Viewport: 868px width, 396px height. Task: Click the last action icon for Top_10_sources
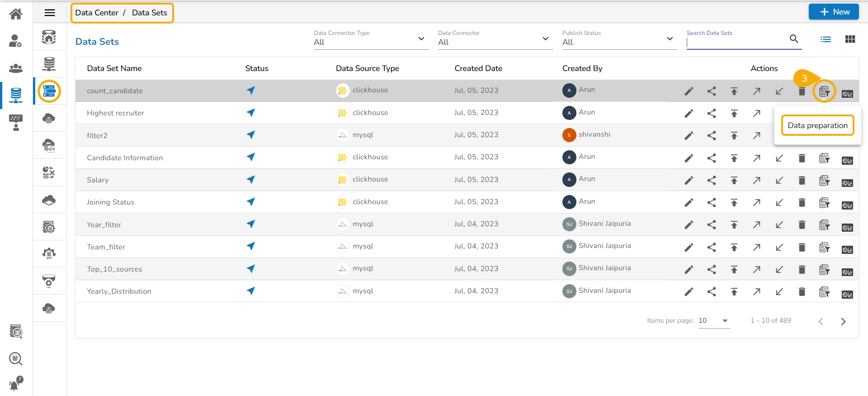tap(847, 272)
